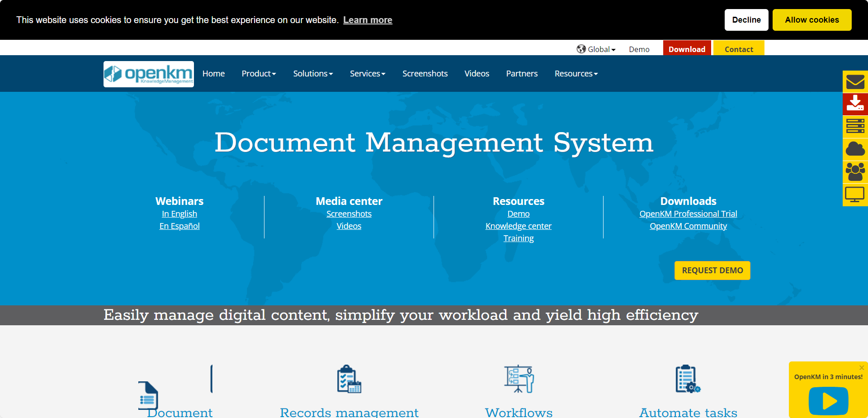Image resolution: width=868 pixels, height=418 pixels.
Task: Click Screenshots under Media center
Action: point(349,214)
